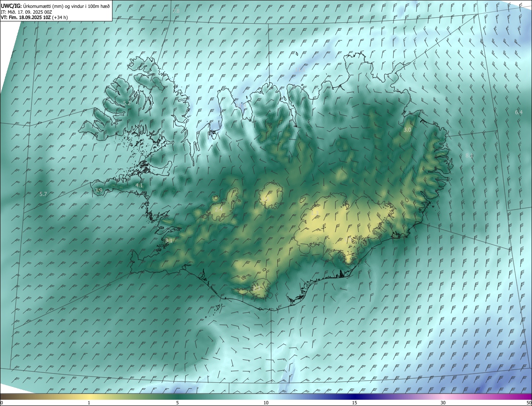Click the 3.0 value label in the east
Viewport: 532px width, 406px height.
407,130
